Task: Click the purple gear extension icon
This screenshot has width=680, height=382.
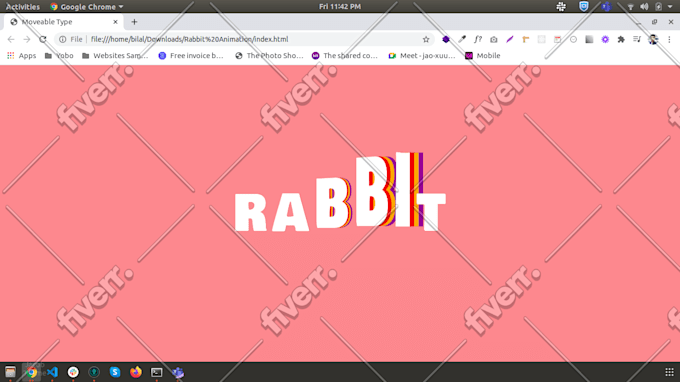Action: click(605, 39)
